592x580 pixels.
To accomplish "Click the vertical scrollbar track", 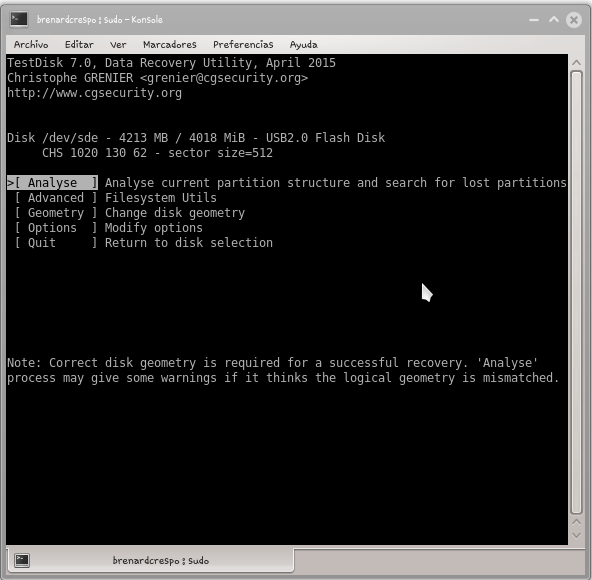I will pos(576,292).
